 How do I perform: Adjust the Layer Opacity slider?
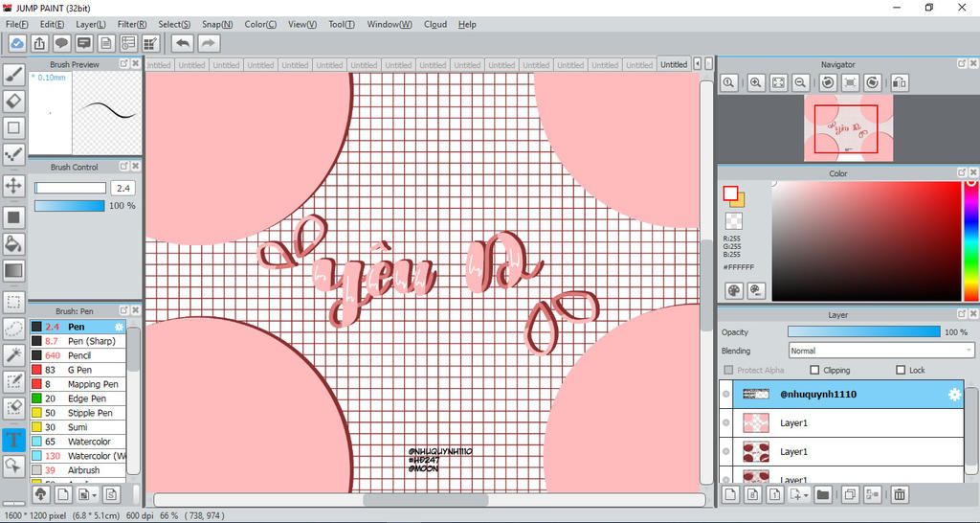click(x=864, y=332)
